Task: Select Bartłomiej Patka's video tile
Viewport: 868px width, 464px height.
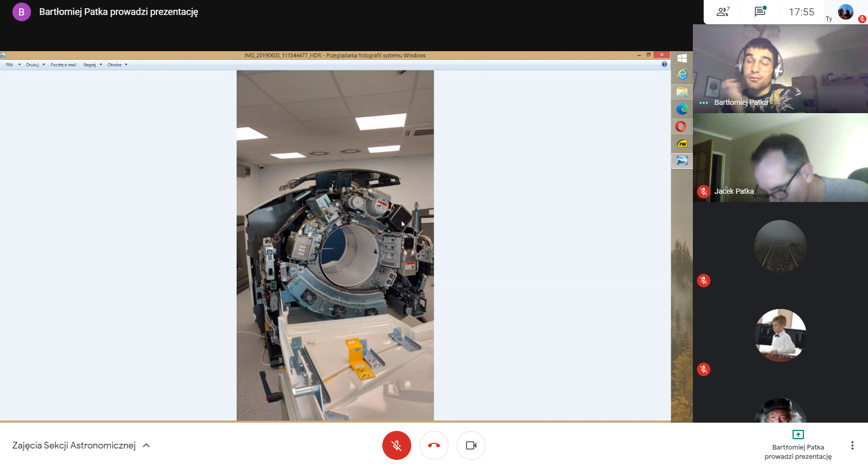Action: pyautogui.click(x=780, y=69)
